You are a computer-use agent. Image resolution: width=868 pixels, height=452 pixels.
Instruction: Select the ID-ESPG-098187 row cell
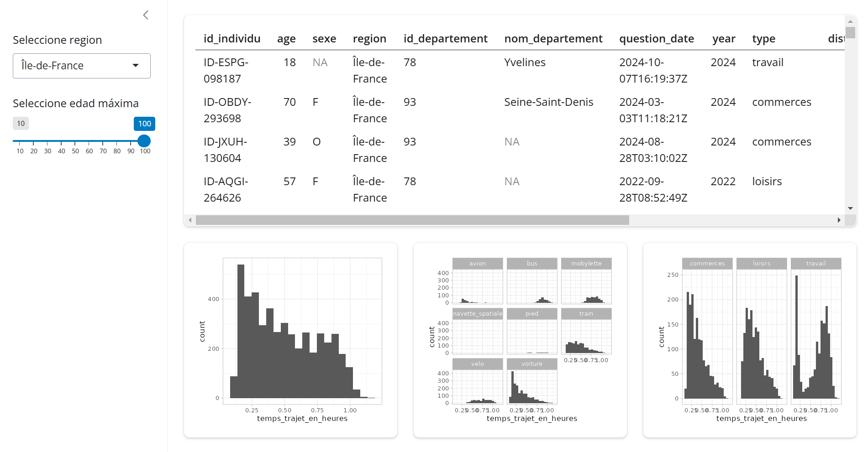(x=226, y=71)
